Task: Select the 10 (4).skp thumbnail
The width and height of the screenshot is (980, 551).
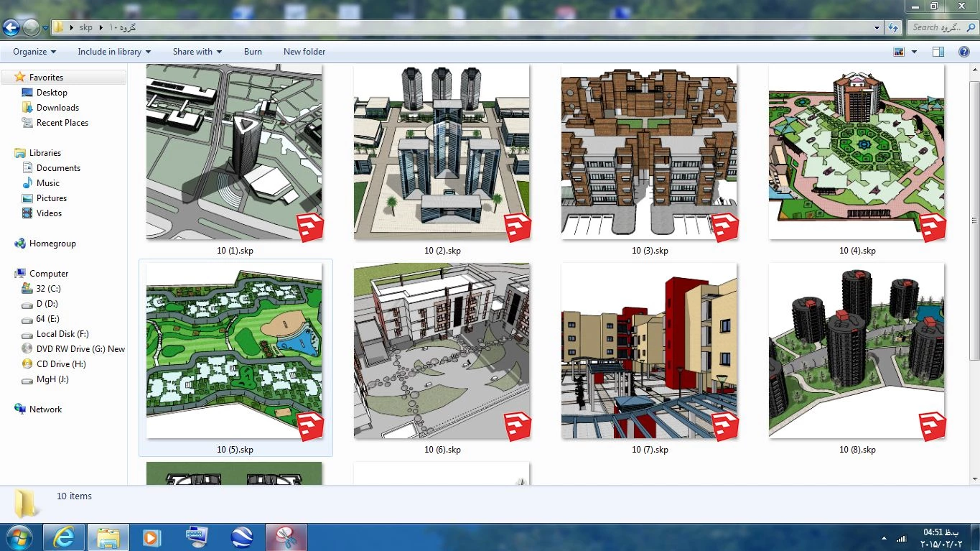Action: pos(857,152)
